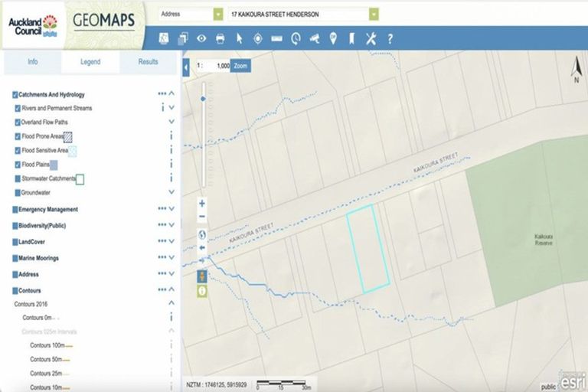Click the Zoom scale button
This screenshot has width=588, height=392.
pyautogui.click(x=240, y=67)
